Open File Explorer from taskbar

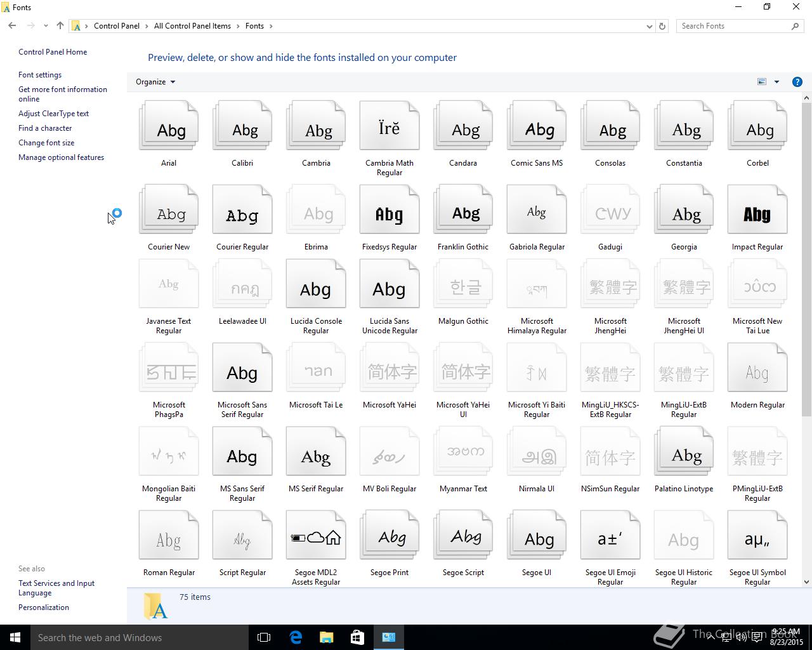[x=327, y=637]
